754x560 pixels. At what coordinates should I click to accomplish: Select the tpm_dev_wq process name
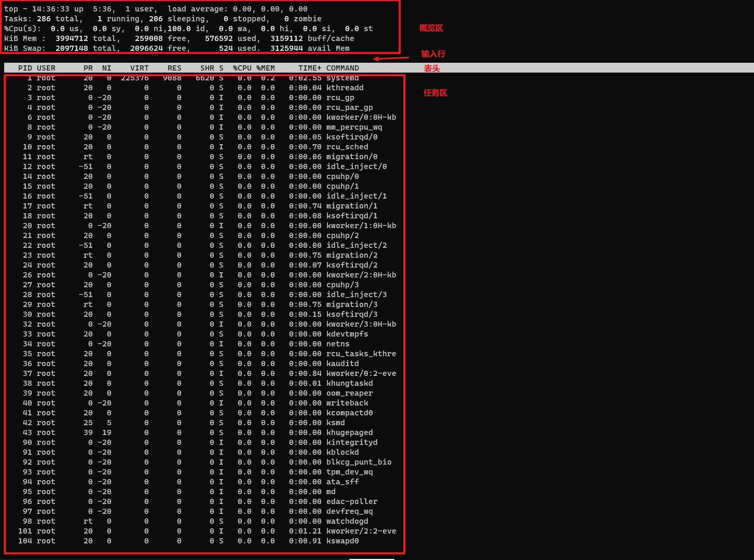coord(350,472)
